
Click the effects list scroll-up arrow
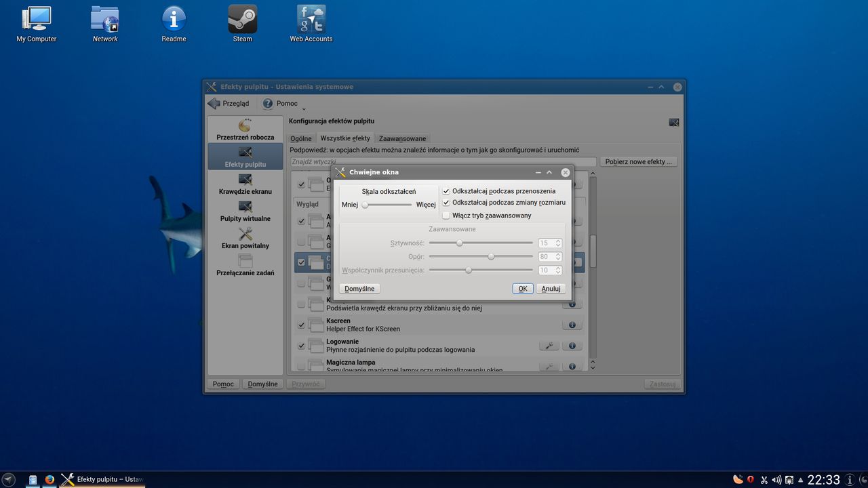point(593,174)
